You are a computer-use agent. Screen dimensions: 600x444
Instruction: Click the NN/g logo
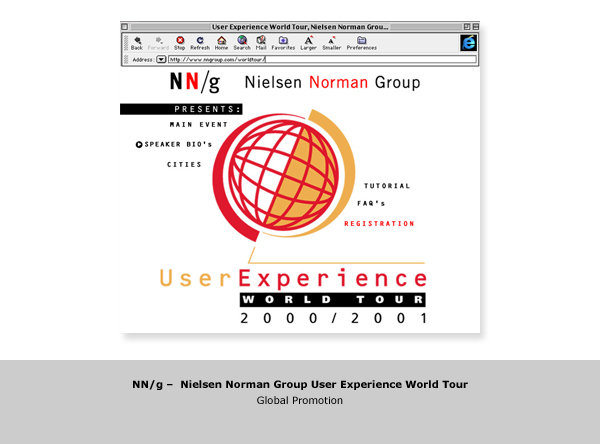click(195, 82)
